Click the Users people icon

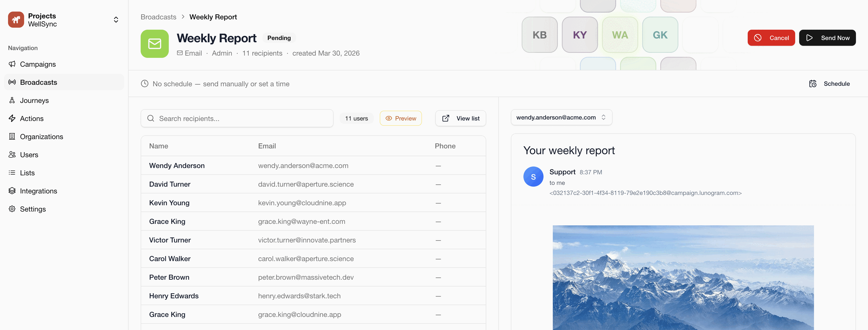click(x=12, y=154)
